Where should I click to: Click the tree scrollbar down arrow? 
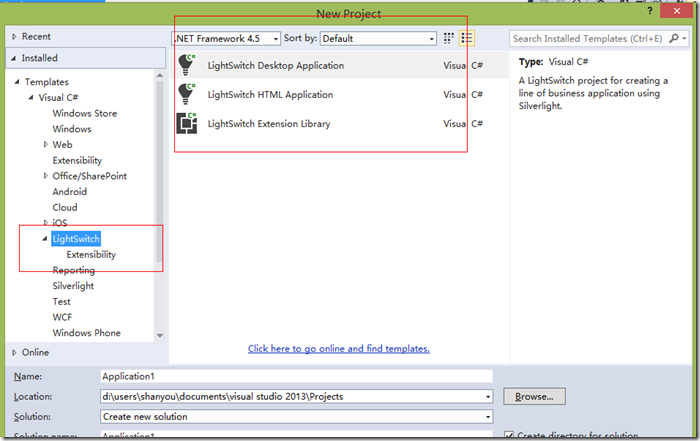point(160,335)
